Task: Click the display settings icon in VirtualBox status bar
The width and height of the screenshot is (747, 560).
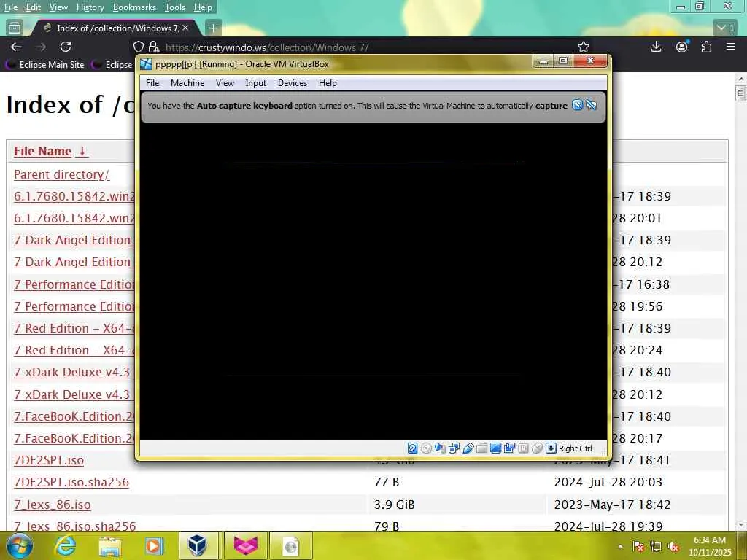Action: click(495, 448)
